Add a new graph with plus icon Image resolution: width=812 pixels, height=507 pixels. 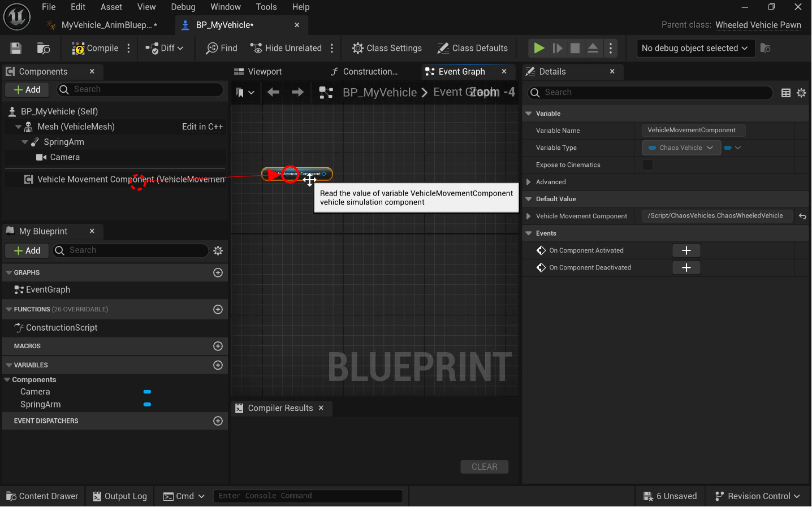tap(218, 272)
